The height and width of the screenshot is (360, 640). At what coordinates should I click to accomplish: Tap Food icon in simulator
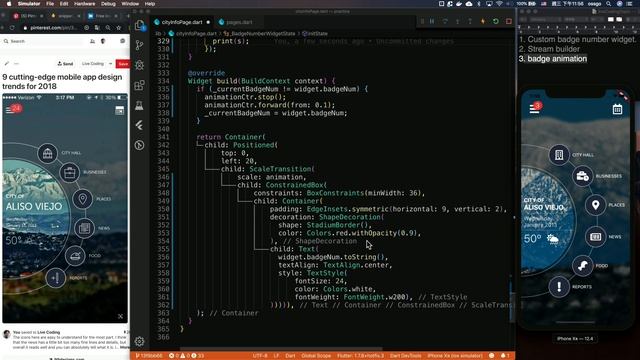pyautogui.click(x=582, y=266)
